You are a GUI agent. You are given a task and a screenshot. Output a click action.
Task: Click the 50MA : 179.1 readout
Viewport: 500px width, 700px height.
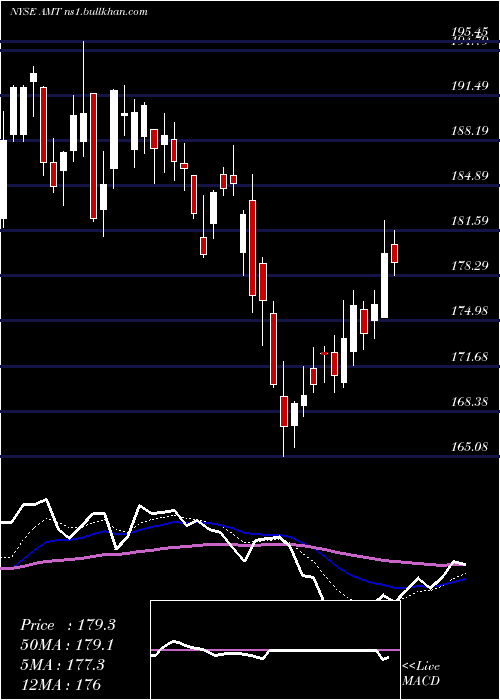tap(67, 645)
